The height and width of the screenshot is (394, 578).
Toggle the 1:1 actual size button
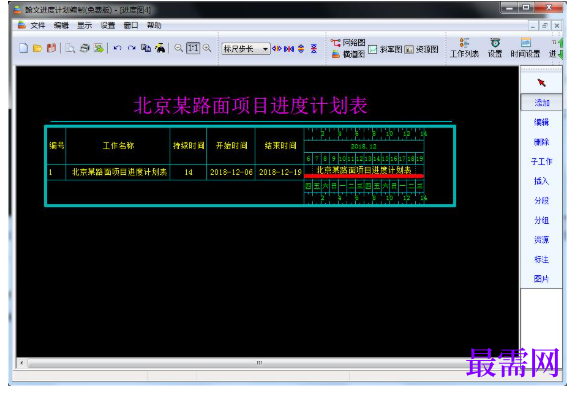pyautogui.click(x=193, y=48)
